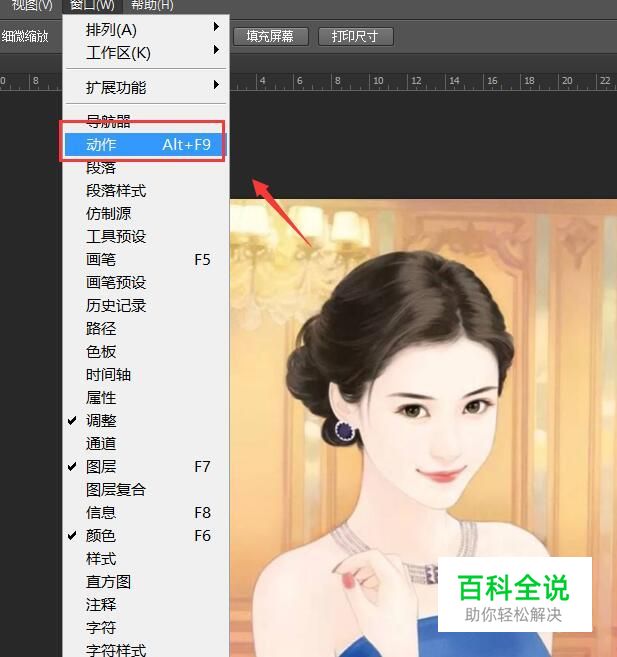Open the 仿制源 panel
The image size is (617, 657).
tap(146, 213)
